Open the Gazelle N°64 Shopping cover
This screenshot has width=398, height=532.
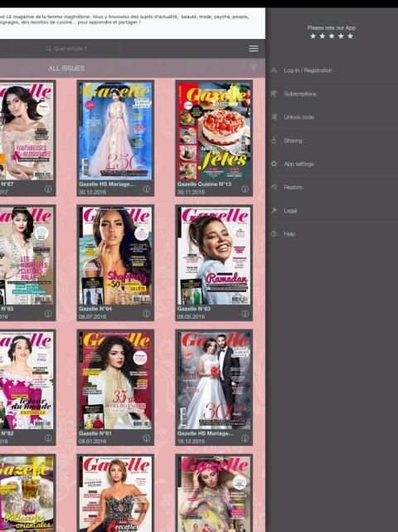115,256
